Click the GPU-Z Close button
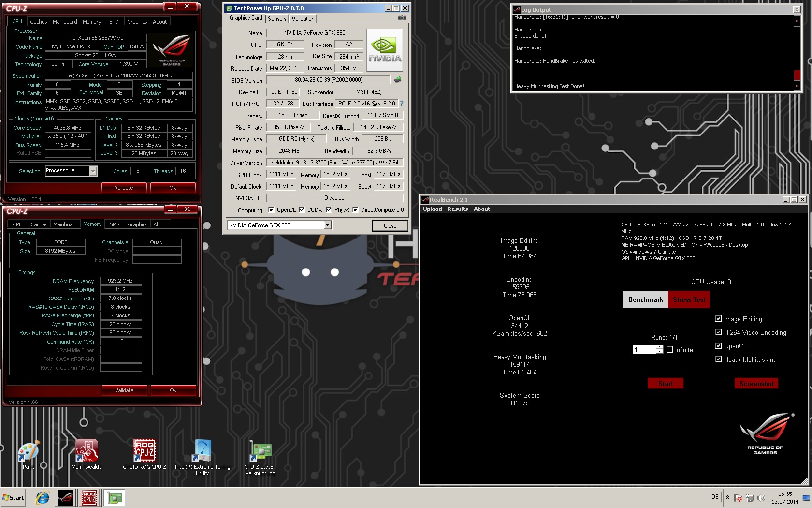This screenshot has height=508, width=812. [390, 225]
